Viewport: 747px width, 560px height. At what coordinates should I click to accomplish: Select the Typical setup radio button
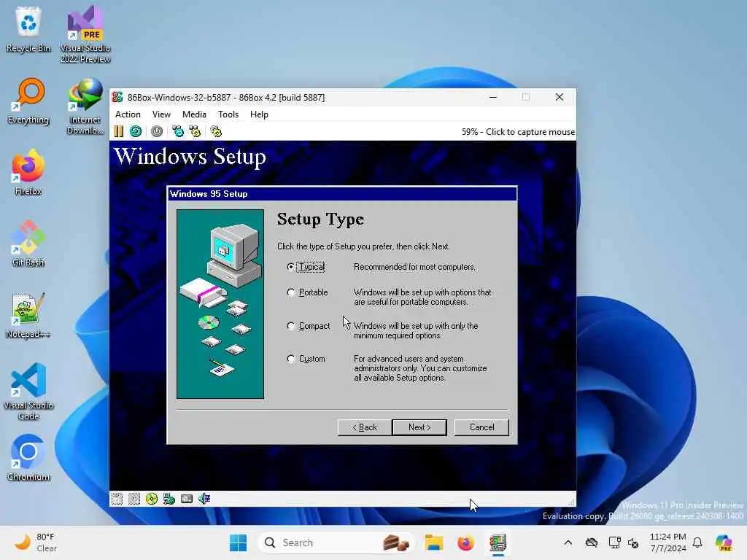[290, 267]
